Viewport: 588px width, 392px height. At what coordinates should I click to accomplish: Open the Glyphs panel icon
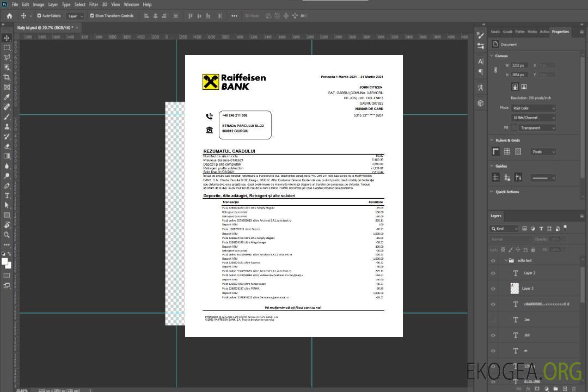[x=481, y=88]
